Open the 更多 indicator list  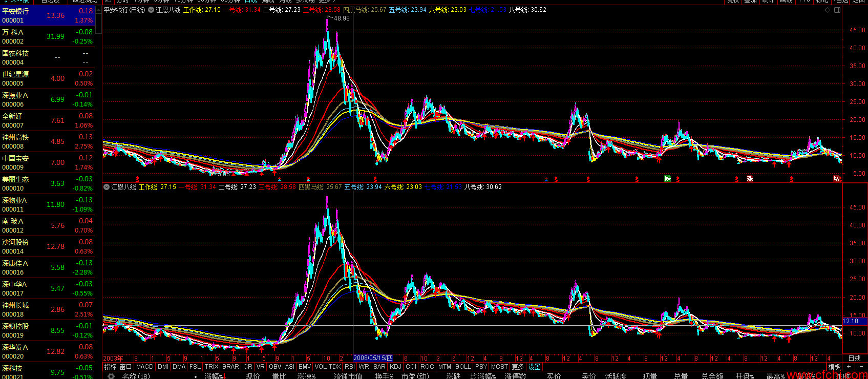[x=518, y=367]
